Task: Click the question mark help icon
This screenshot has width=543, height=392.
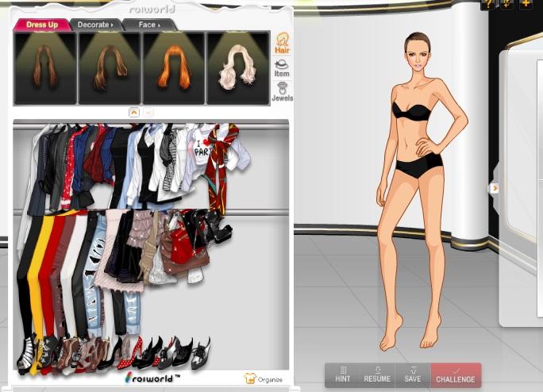Action: (487, 4)
